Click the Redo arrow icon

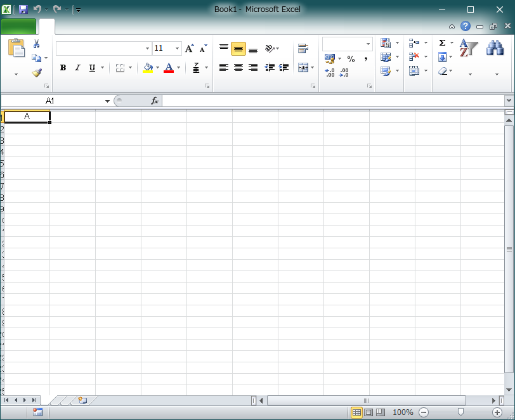57,10
